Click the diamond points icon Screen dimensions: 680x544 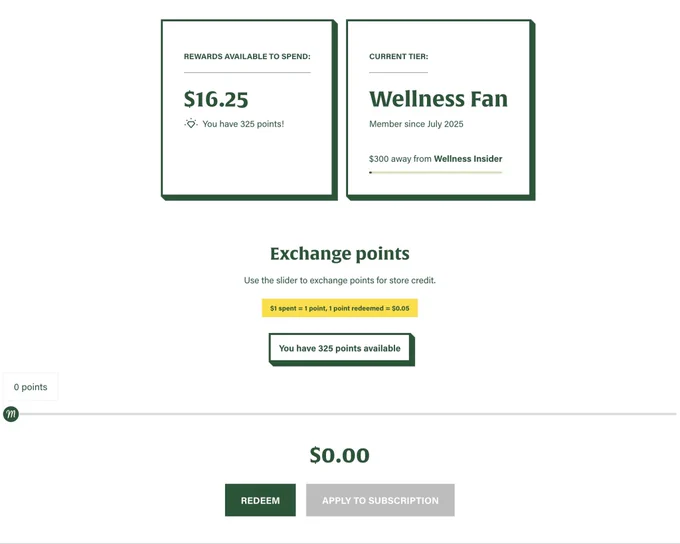(191, 124)
